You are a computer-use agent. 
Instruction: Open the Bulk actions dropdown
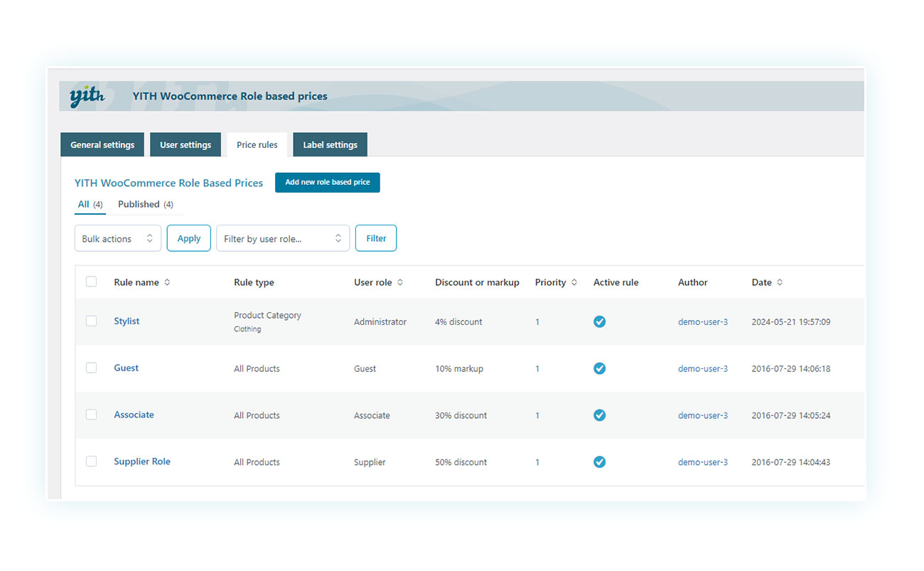click(x=118, y=238)
